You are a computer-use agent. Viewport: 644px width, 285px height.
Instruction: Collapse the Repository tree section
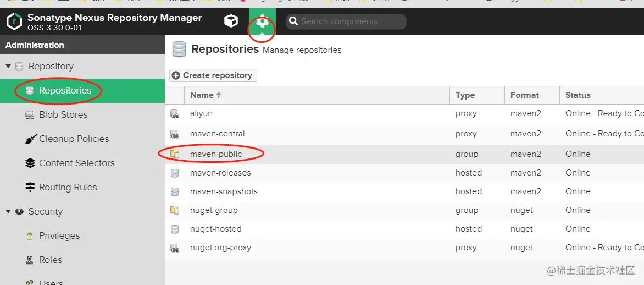click(8, 66)
